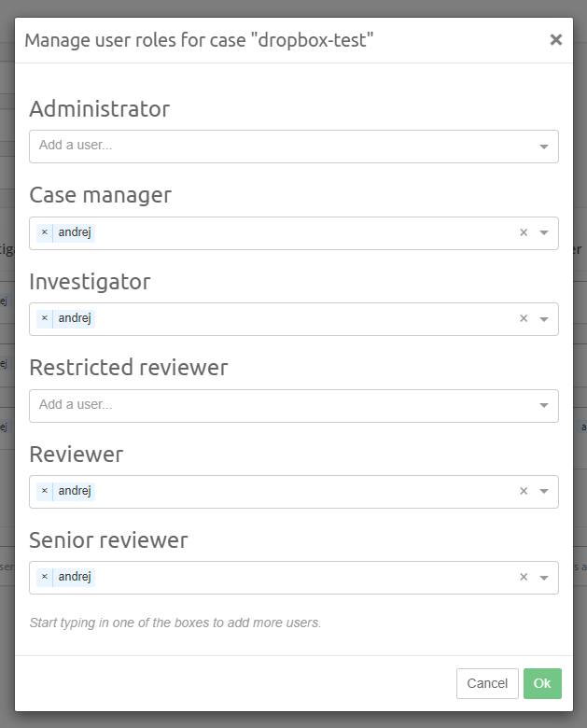Image resolution: width=587 pixels, height=728 pixels.
Task: Expand the Reviewer dropdown arrow
Action: [544, 491]
